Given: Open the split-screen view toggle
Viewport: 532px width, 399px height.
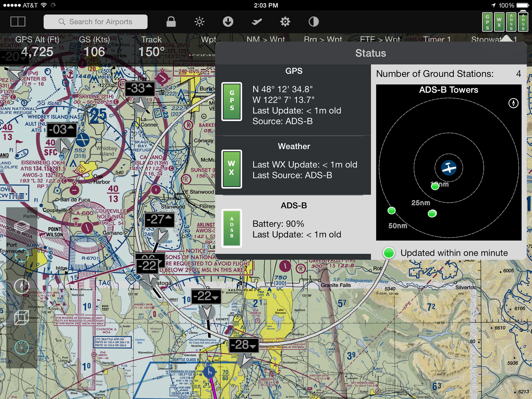Looking at the screenshot, I should tap(18, 22).
